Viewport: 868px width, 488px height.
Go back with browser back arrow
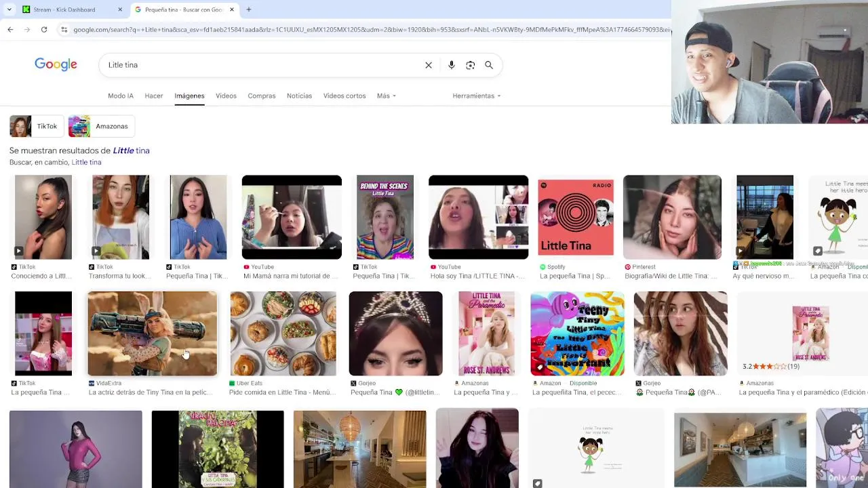[x=10, y=30]
